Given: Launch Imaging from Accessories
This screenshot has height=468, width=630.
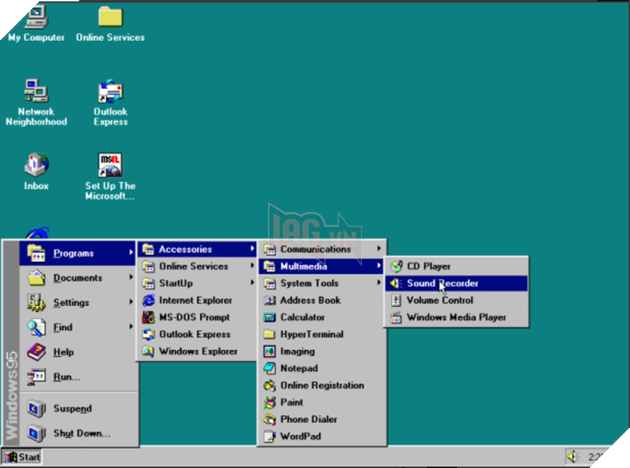Looking at the screenshot, I should point(322,352).
